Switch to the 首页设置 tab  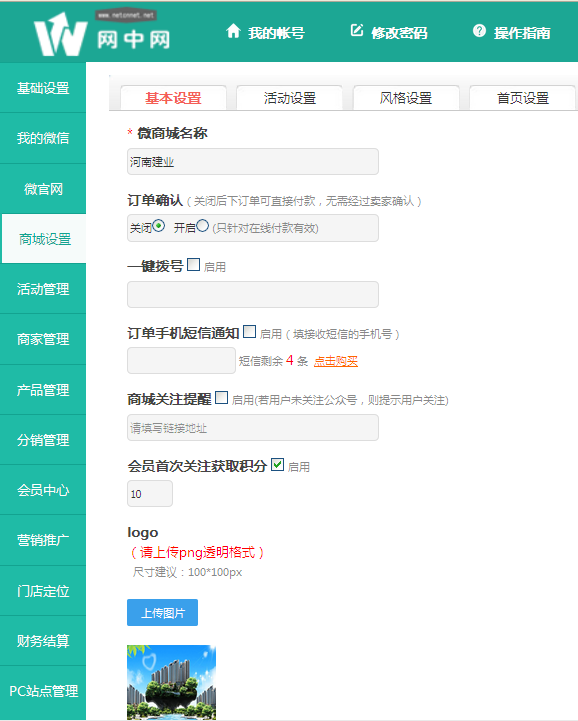(x=522, y=98)
